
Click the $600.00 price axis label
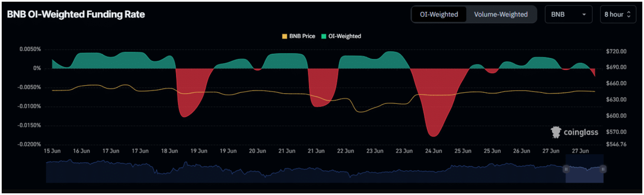[x=616, y=116]
